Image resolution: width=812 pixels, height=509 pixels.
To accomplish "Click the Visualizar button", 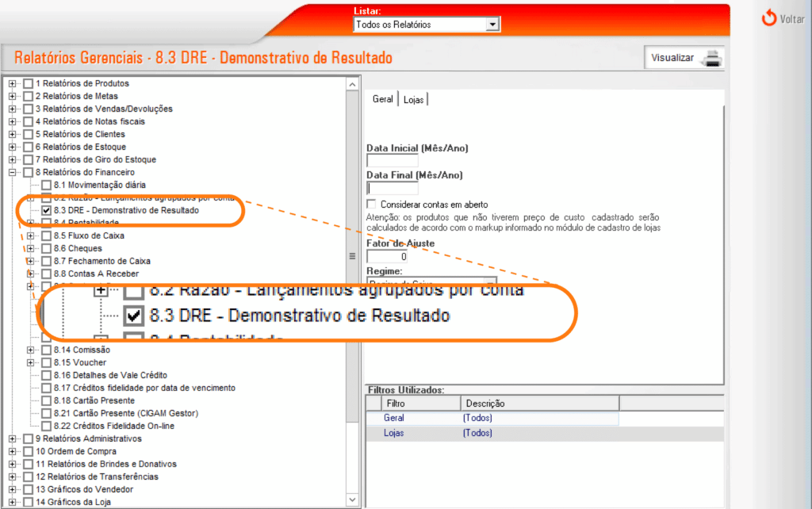I will [x=684, y=57].
